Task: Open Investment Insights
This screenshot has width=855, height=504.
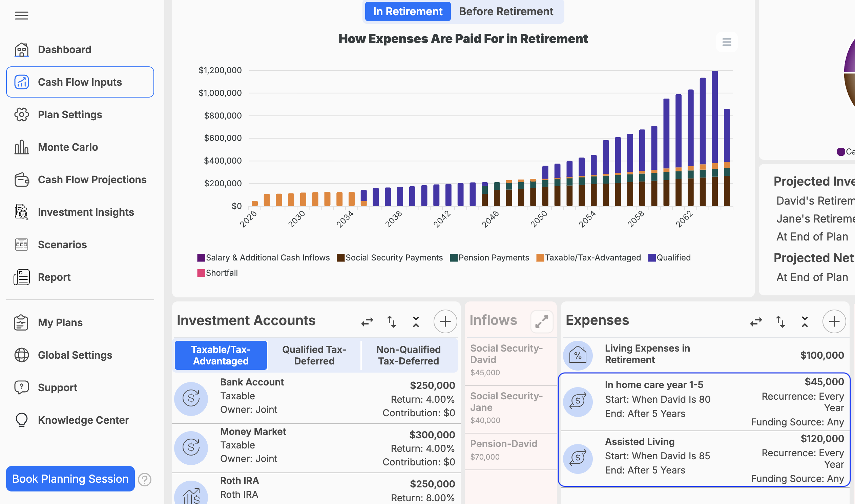Action: click(x=80, y=212)
